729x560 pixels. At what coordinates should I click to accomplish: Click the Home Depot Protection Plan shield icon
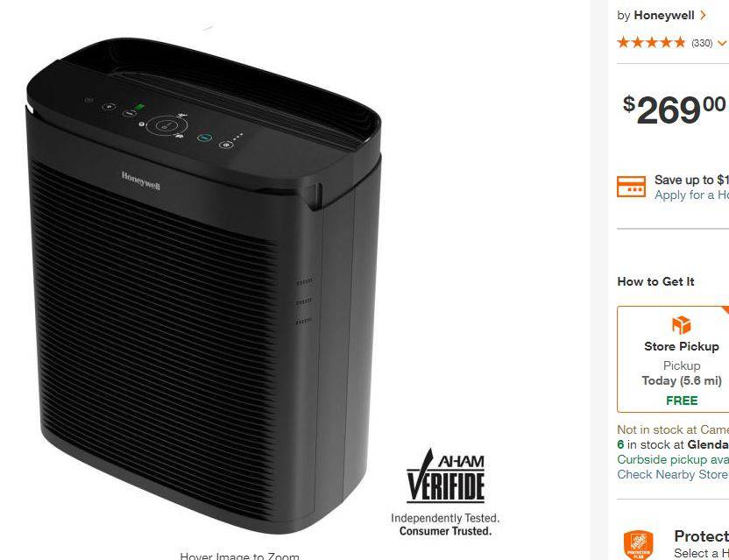click(x=638, y=544)
